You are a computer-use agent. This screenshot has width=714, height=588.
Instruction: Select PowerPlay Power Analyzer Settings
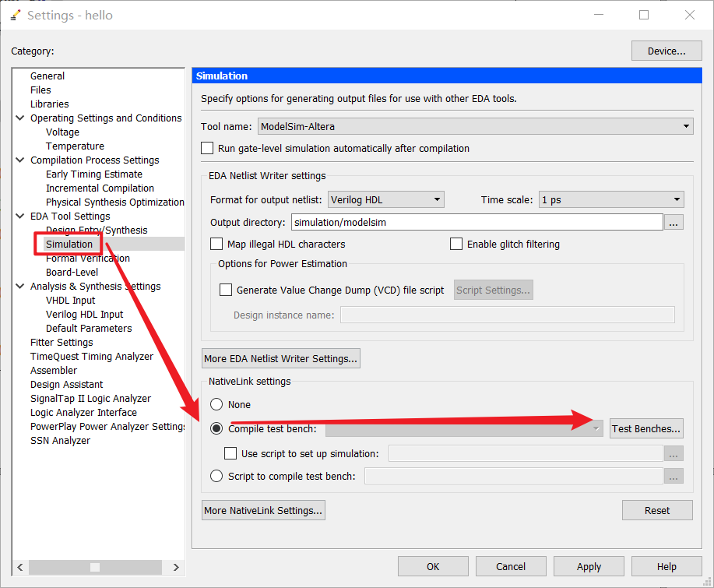tap(107, 427)
